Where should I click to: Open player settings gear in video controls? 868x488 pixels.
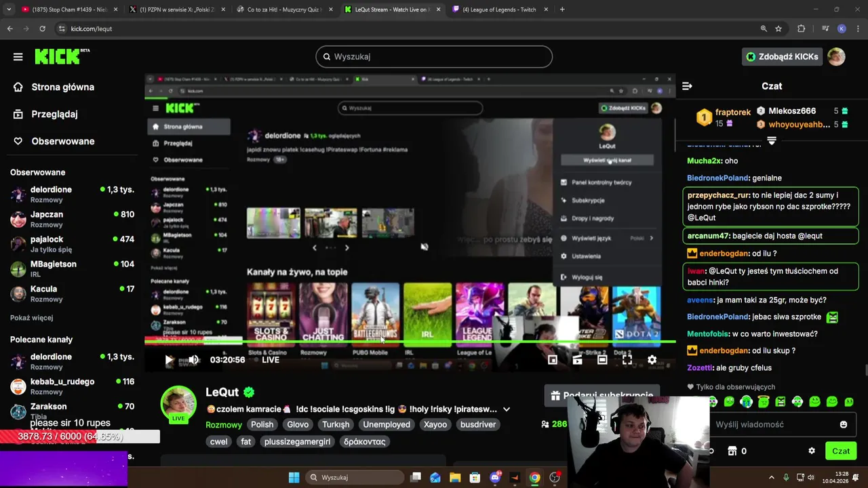pyautogui.click(x=652, y=360)
